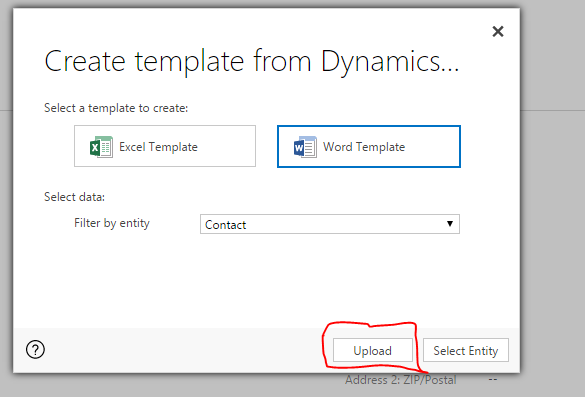The image size is (585, 397).
Task: Click 'Address 2: ZIP/Postal' in background form
Action: click(x=401, y=380)
